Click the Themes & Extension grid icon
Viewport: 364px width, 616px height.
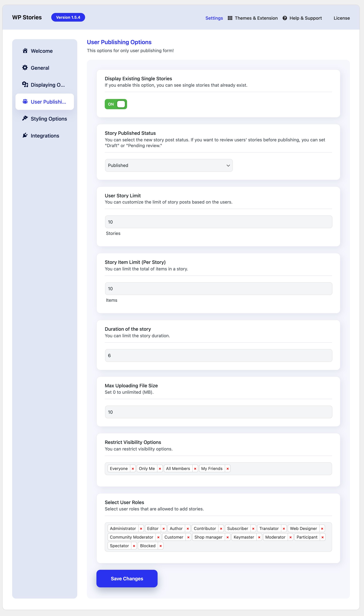coord(230,18)
